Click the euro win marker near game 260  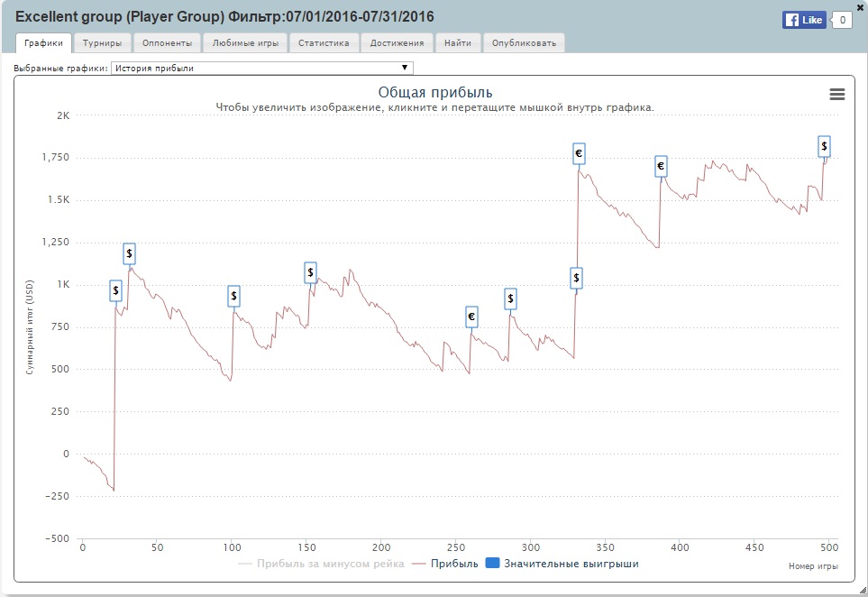click(471, 317)
